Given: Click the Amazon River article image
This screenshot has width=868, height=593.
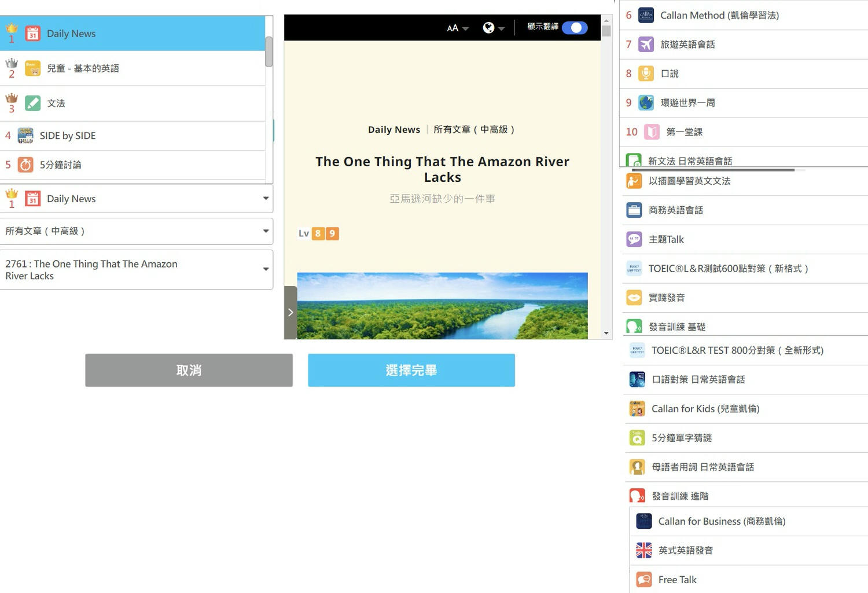Looking at the screenshot, I should click(x=443, y=306).
